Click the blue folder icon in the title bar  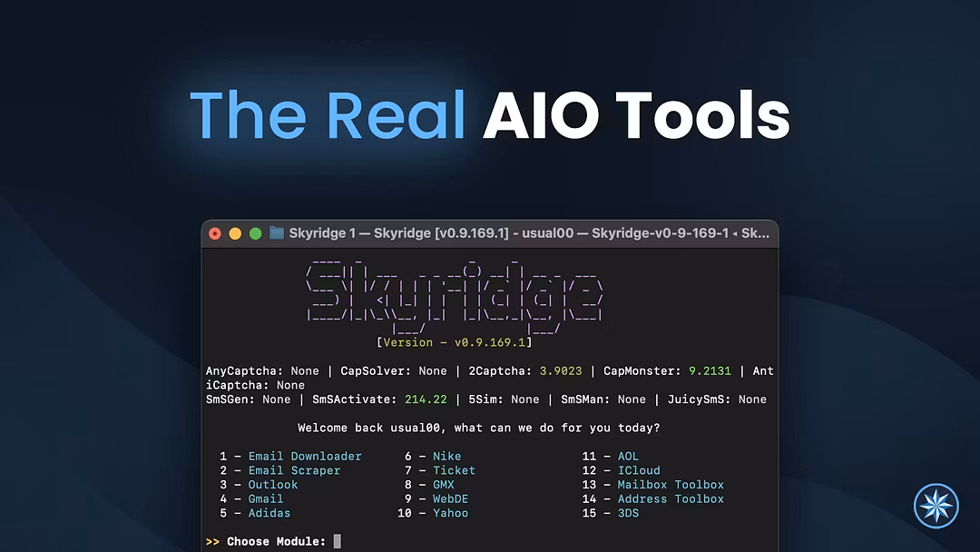pyautogui.click(x=278, y=232)
